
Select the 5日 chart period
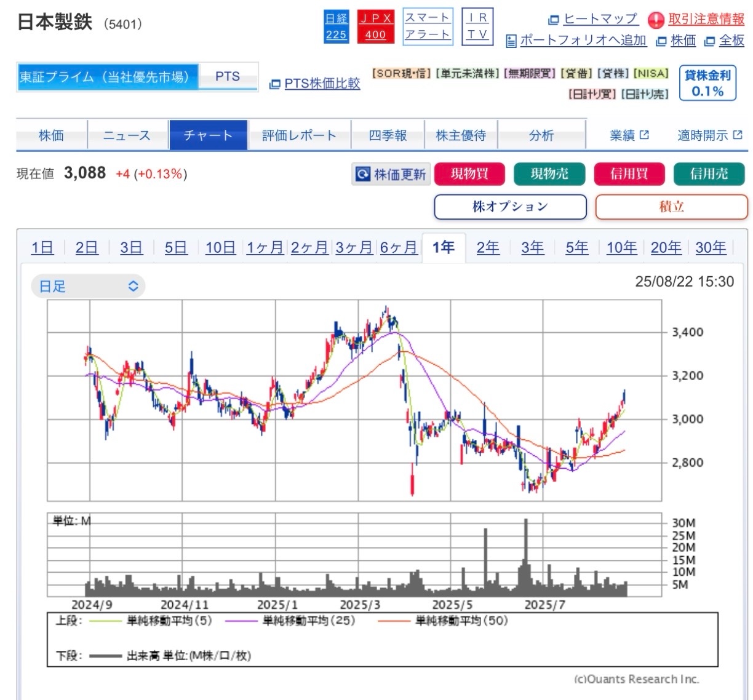click(x=176, y=248)
